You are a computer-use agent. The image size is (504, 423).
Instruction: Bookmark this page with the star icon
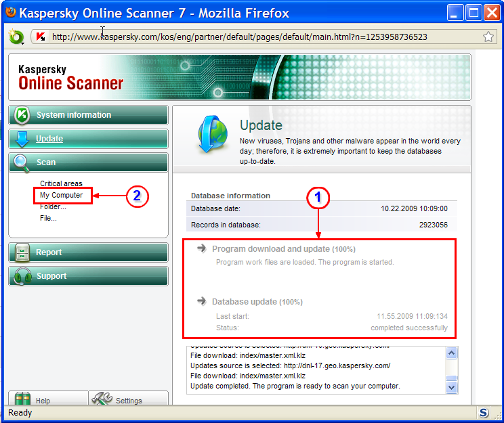488,37
